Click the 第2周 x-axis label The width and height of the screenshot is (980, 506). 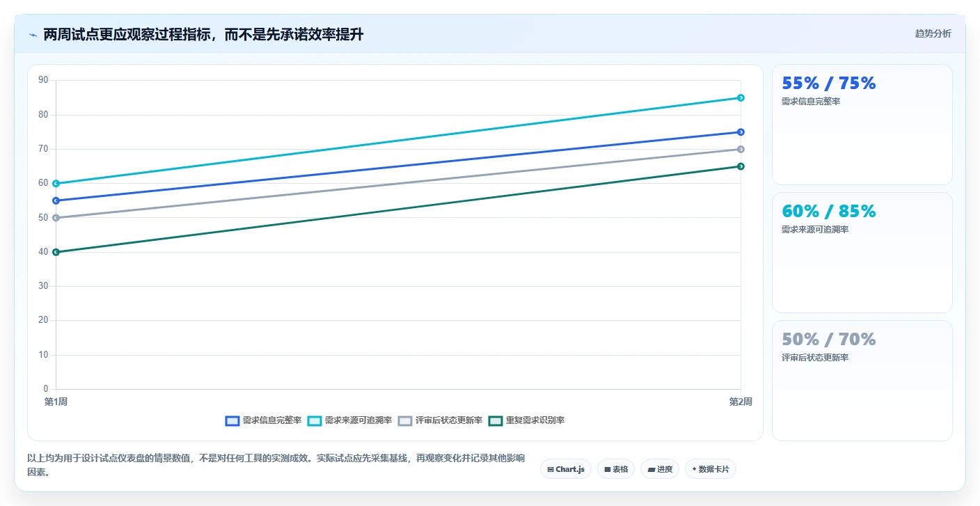pos(741,402)
